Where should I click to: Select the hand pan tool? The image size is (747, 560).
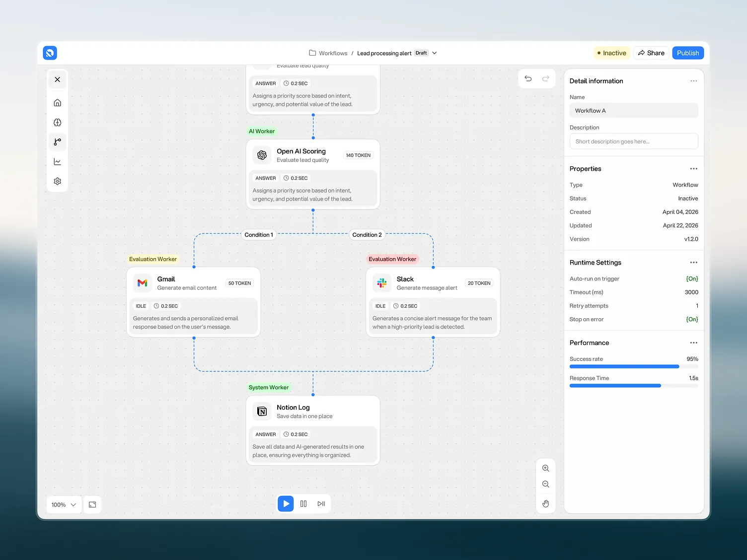(546, 504)
